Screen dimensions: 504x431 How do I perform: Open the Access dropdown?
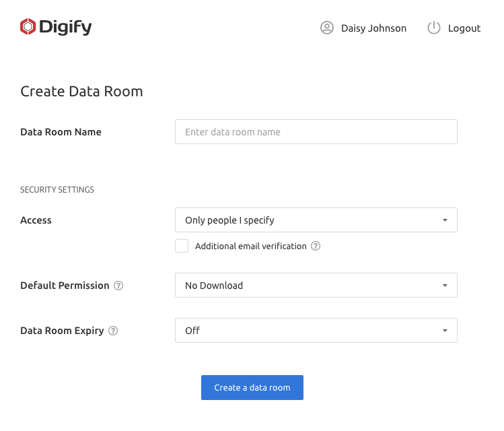coord(316,220)
